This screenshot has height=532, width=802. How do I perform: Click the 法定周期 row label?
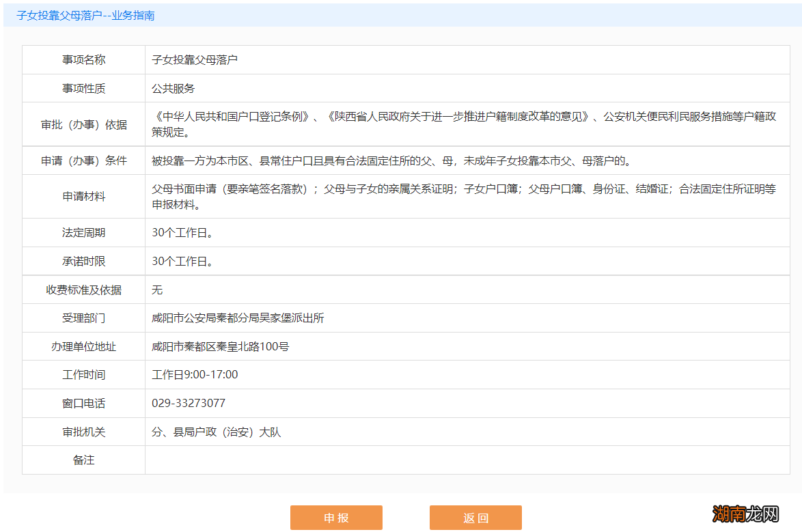(x=83, y=232)
